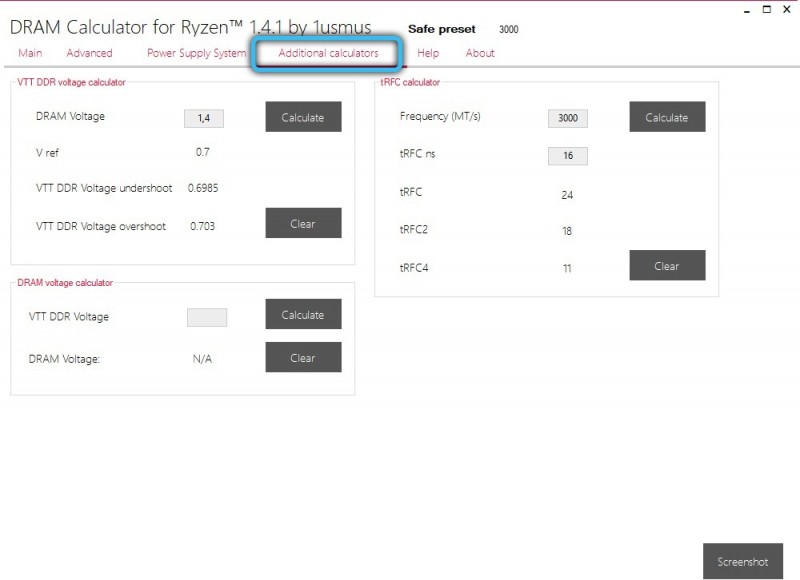Clear the DRAM voltage calculator

click(303, 357)
